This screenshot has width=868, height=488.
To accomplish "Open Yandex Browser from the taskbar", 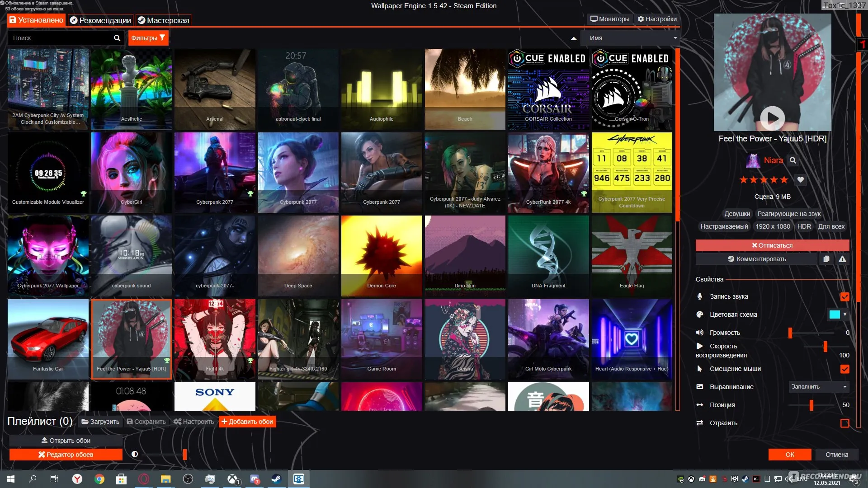I will [77, 479].
